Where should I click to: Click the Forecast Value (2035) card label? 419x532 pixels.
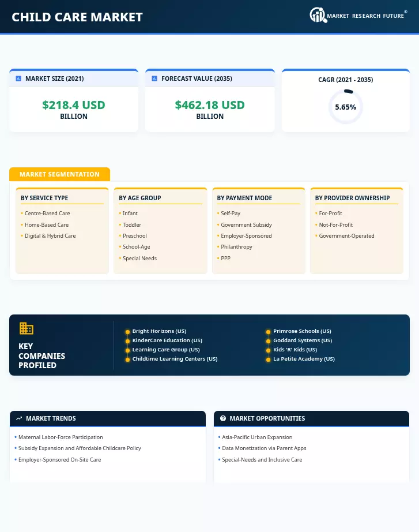[197, 78]
